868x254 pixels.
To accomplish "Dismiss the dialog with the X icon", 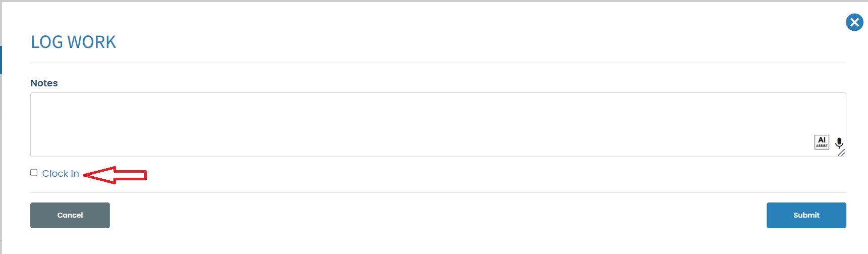I will click(x=854, y=22).
